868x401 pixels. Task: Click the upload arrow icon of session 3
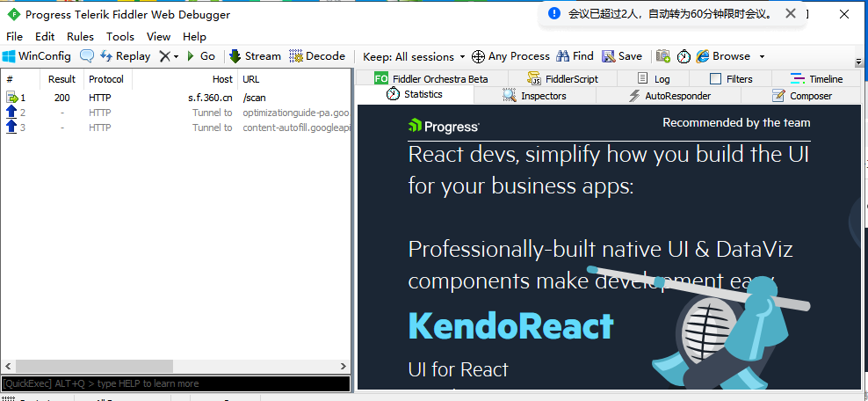(11, 128)
